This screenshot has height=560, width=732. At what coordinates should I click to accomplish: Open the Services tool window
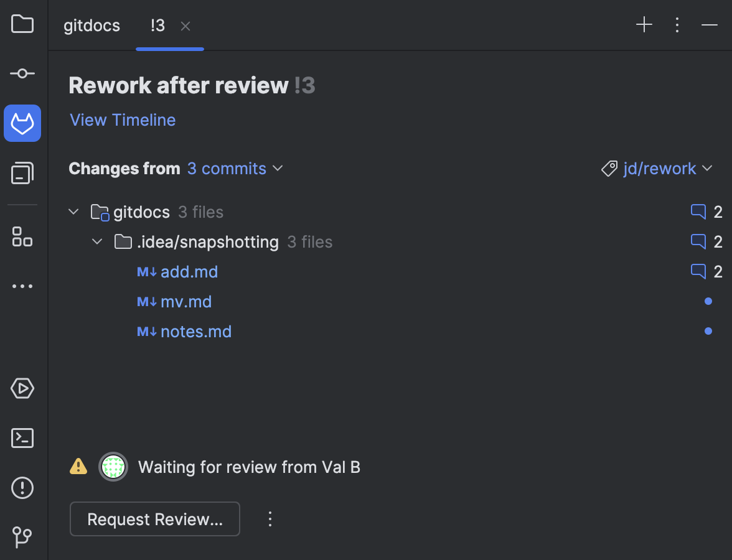(22, 388)
